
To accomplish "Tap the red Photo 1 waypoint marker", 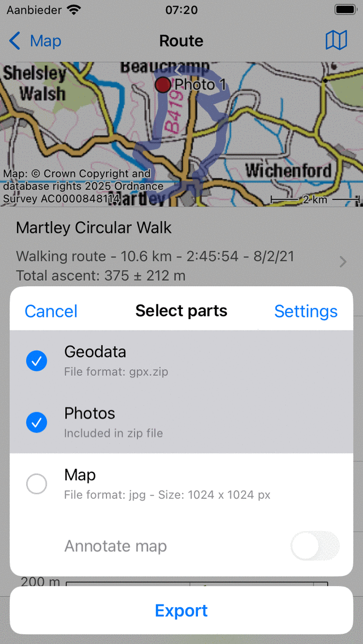I will pyautogui.click(x=163, y=84).
